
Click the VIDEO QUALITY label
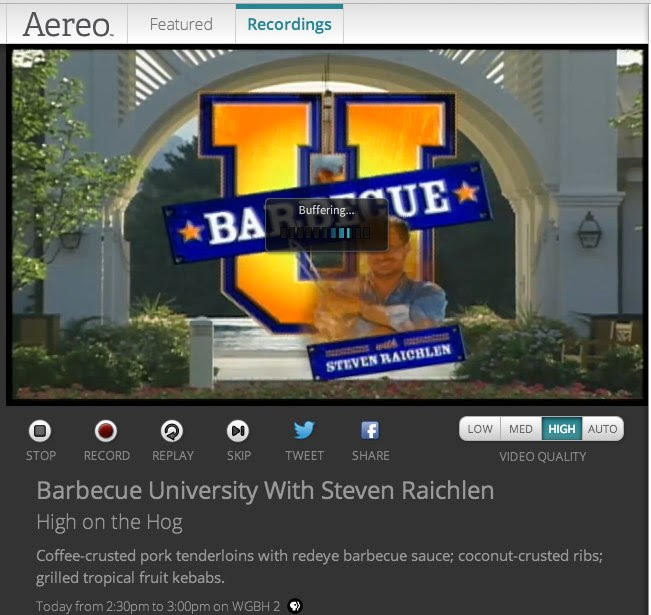tap(542, 457)
